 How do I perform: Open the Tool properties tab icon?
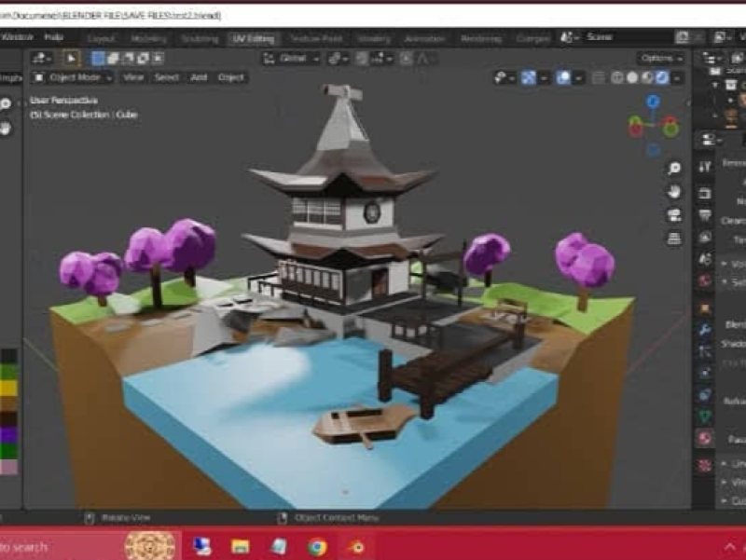[x=705, y=166]
